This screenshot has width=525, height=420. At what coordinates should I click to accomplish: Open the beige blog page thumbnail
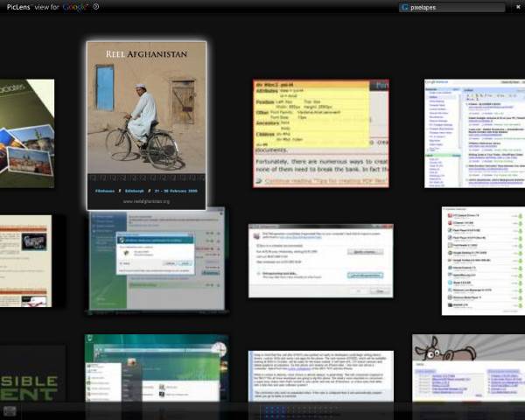click(x=25, y=261)
